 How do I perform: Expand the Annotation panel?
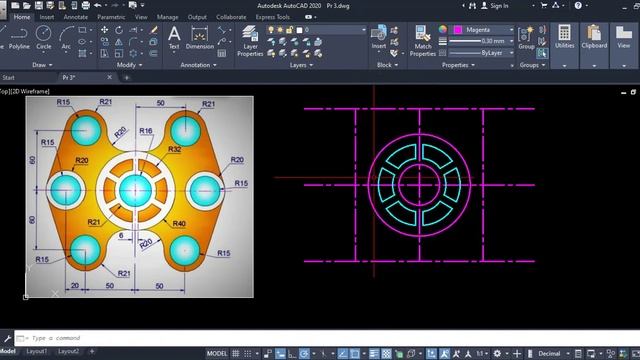(198, 65)
